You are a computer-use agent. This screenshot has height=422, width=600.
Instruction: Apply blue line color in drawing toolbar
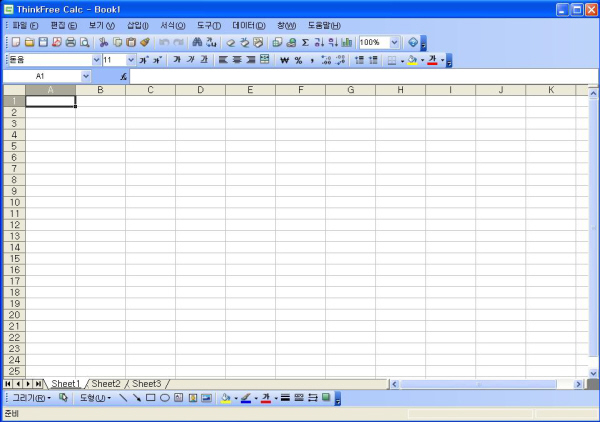coord(246,398)
